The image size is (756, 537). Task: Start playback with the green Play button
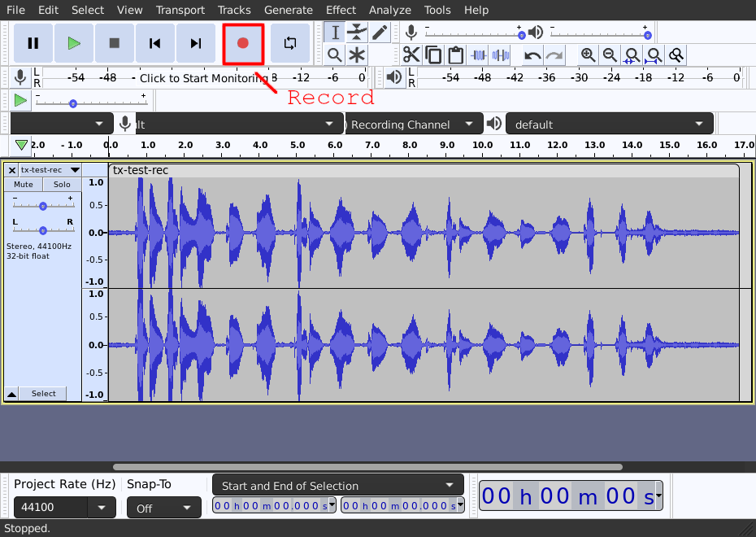(74, 43)
